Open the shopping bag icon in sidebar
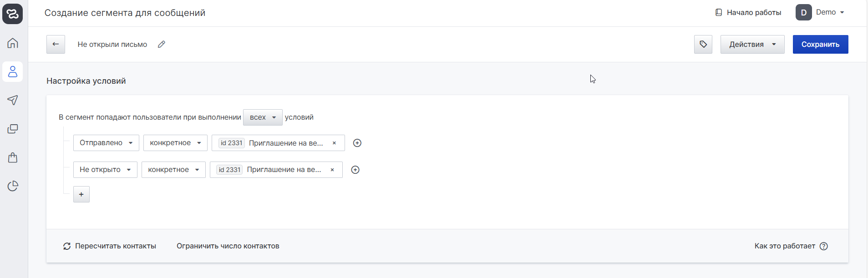 click(x=13, y=157)
